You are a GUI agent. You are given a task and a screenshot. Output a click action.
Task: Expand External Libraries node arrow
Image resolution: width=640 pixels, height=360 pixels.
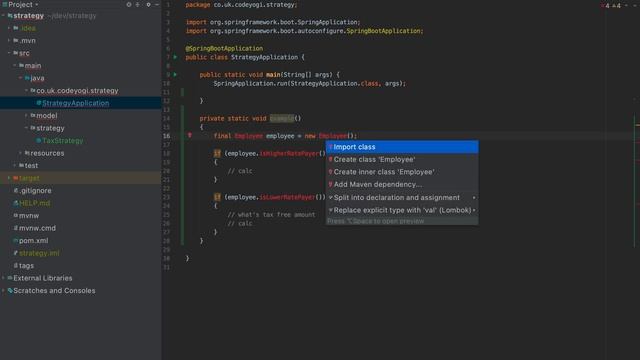pos(3,278)
